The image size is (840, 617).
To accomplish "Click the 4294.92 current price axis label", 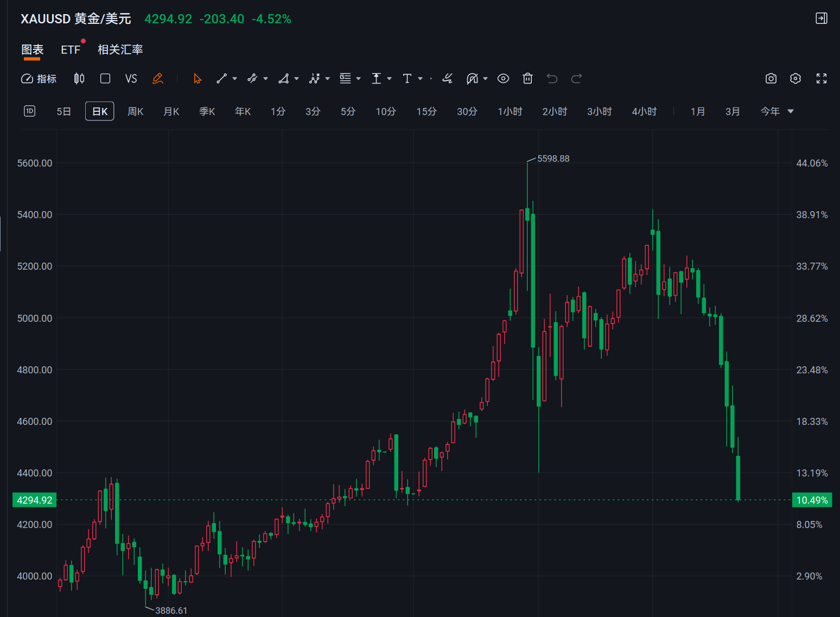I will click(34, 500).
